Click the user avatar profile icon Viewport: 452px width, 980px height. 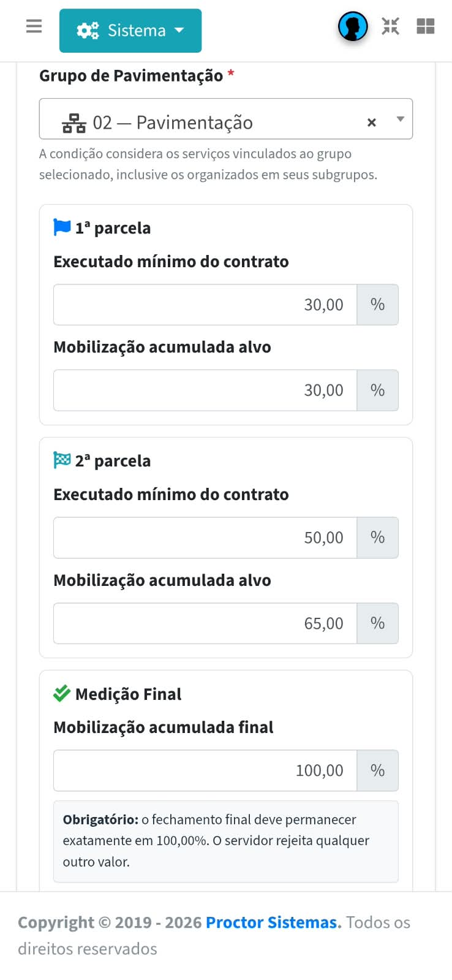point(353,26)
